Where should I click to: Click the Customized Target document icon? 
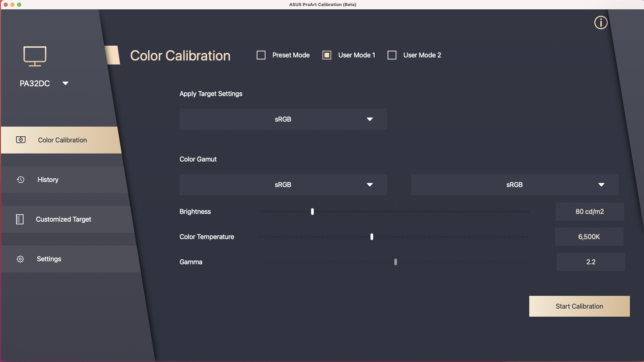pyautogui.click(x=20, y=219)
